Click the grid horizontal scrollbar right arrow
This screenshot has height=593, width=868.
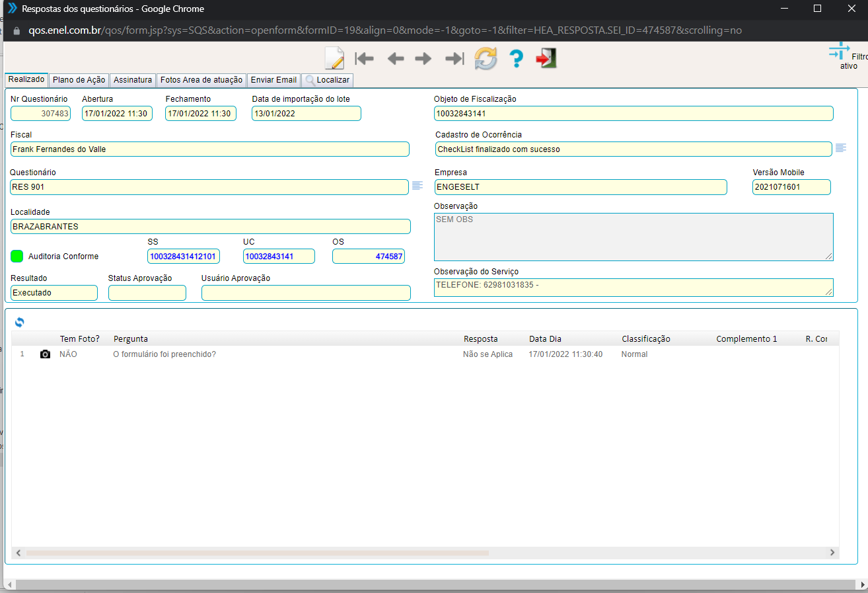pyautogui.click(x=832, y=553)
